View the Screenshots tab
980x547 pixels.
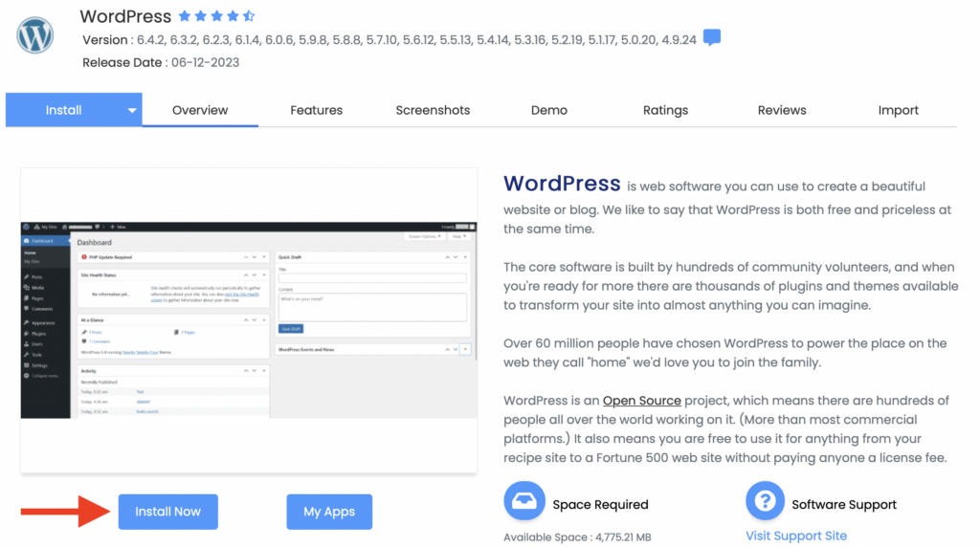(433, 110)
